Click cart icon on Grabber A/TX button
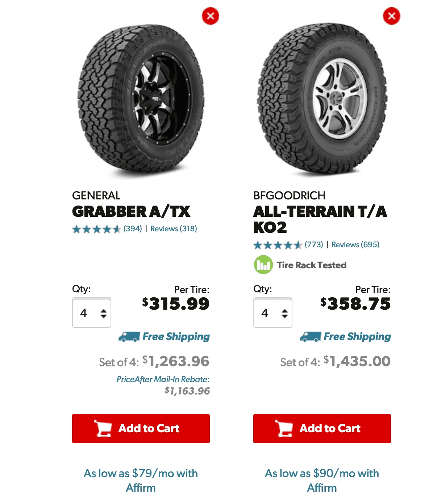The image size is (437, 504). pyautogui.click(x=103, y=429)
